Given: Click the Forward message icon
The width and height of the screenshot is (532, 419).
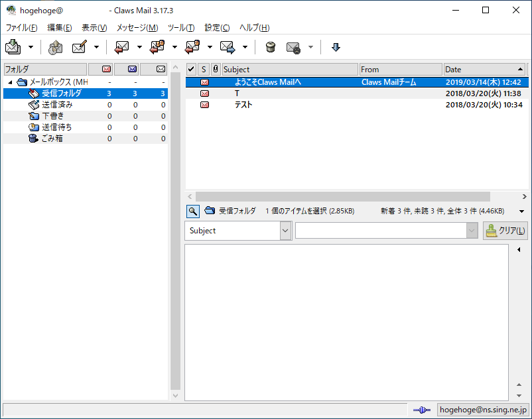Looking at the screenshot, I should 228,47.
